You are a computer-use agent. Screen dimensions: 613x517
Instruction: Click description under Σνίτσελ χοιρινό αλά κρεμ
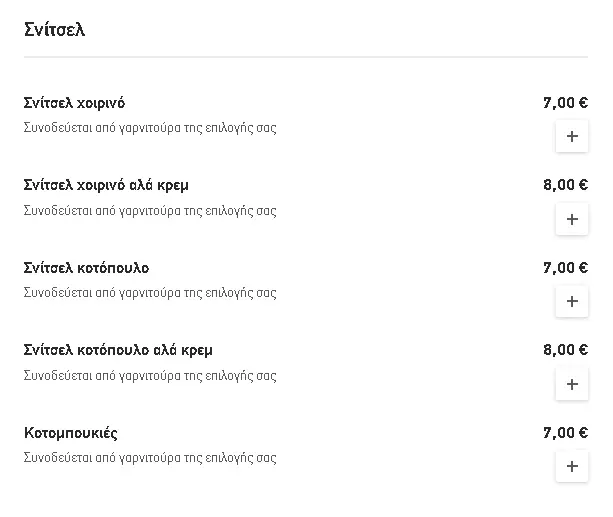click(x=150, y=211)
